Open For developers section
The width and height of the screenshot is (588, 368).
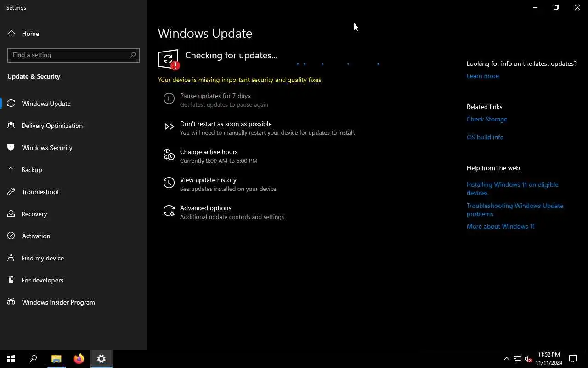73,280
